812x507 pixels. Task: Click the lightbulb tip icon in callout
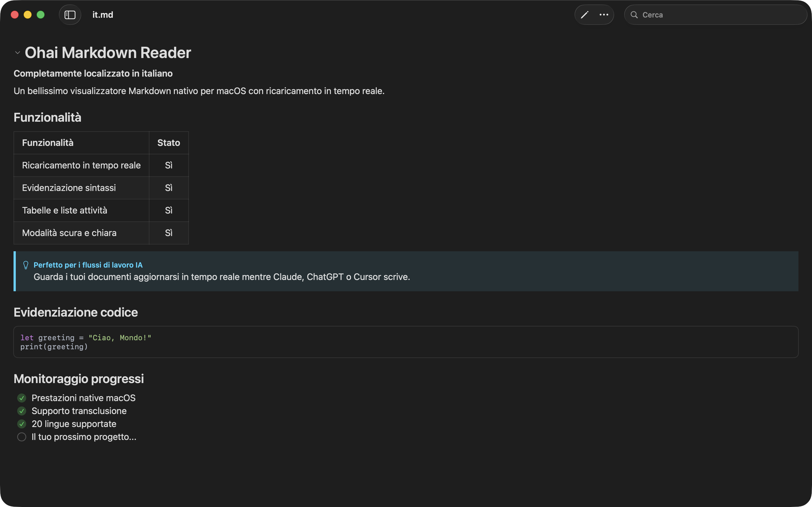(26, 265)
